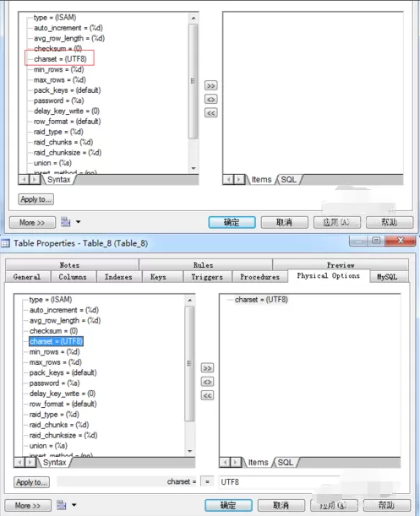This screenshot has height=516, width=420.
Task: Select the Items tab in upper dialog
Action: (x=262, y=180)
